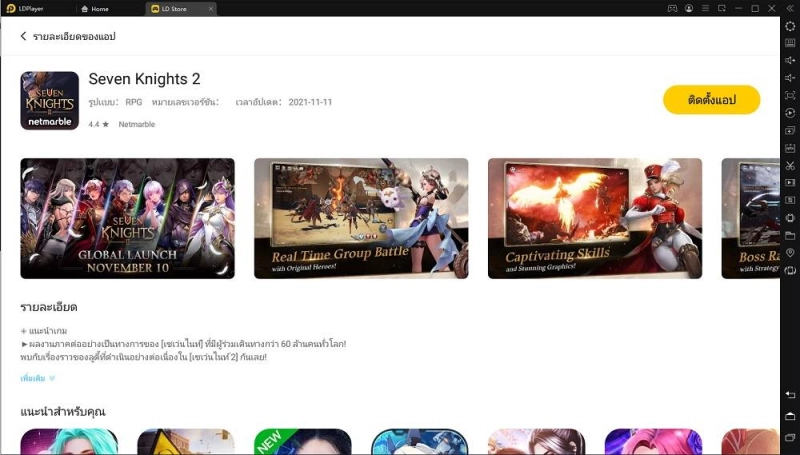The image size is (800, 455).
Task: Open recommended pink-haired character app
Action: [653, 442]
